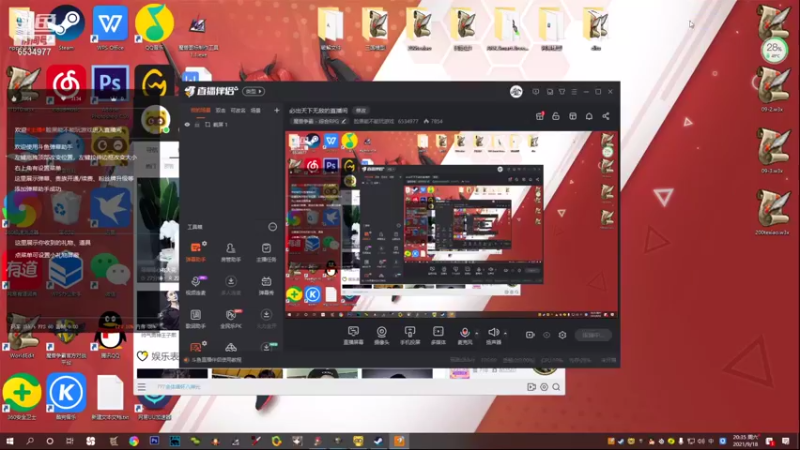800x450 pixels.
Task: Click the mode pill beside app logo
Action: point(253,91)
